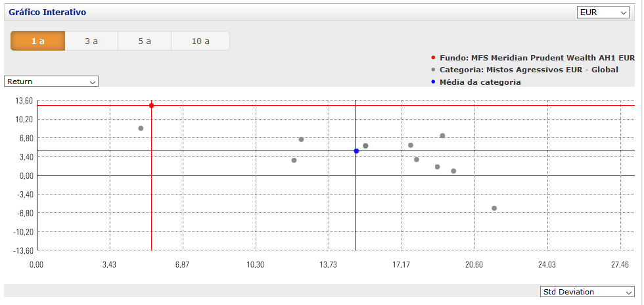
Task: Click the Gráfico Interativo panel title
Action: click(47, 12)
